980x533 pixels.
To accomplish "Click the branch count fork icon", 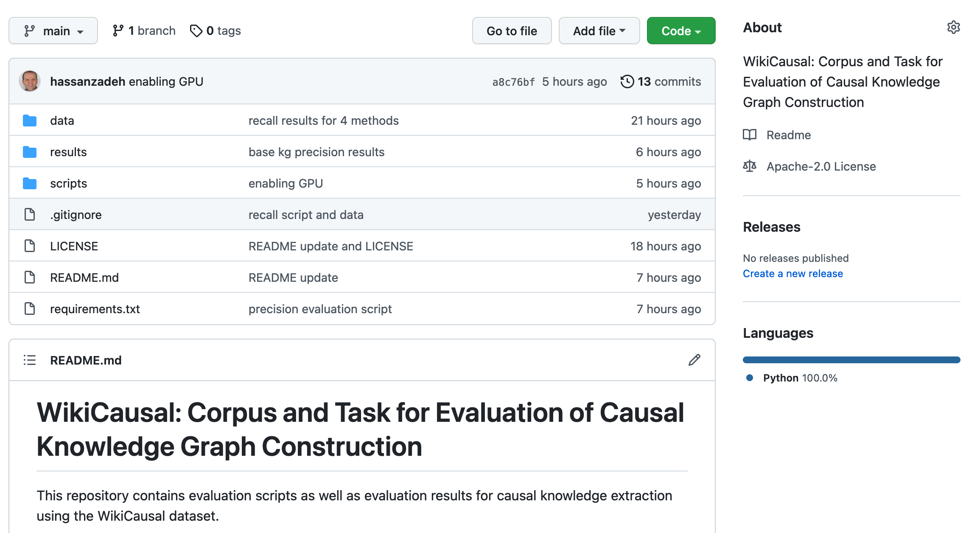I will tap(118, 31).
